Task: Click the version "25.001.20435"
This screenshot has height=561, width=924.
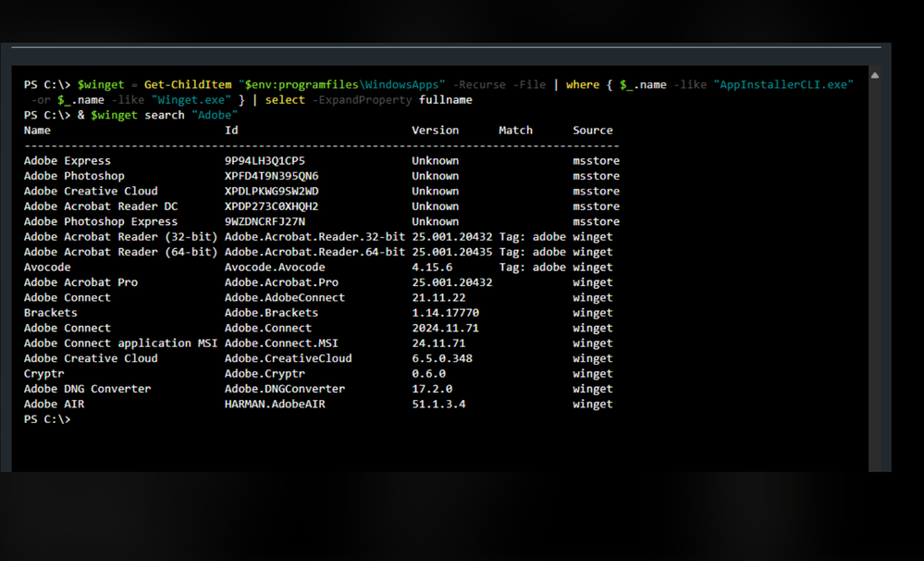Action: [x=452, y=253]
